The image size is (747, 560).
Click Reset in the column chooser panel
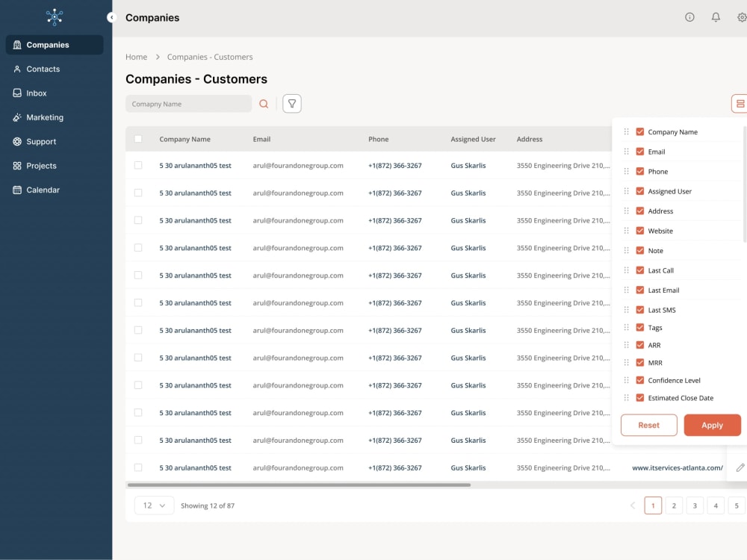(648, 425)
